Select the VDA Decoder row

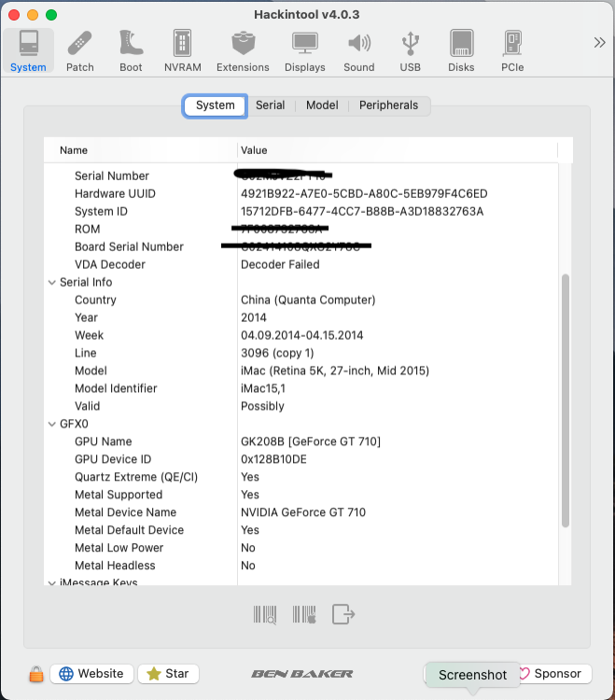click(x=301, y=265)
